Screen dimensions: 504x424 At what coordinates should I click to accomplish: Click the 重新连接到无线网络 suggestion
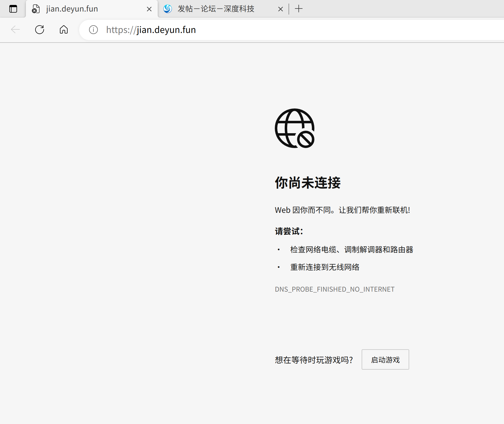pyautogui.click(x=325, y=267)
